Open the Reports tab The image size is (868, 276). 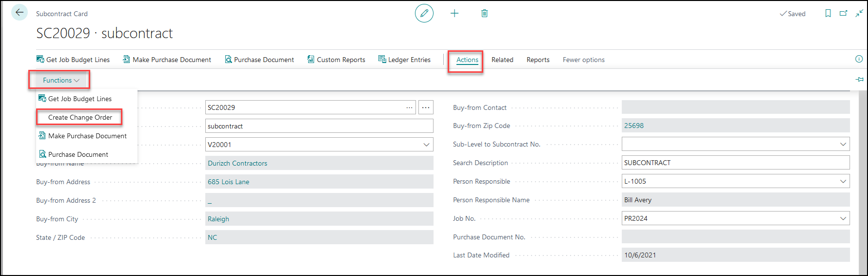(x=538, y=60)
